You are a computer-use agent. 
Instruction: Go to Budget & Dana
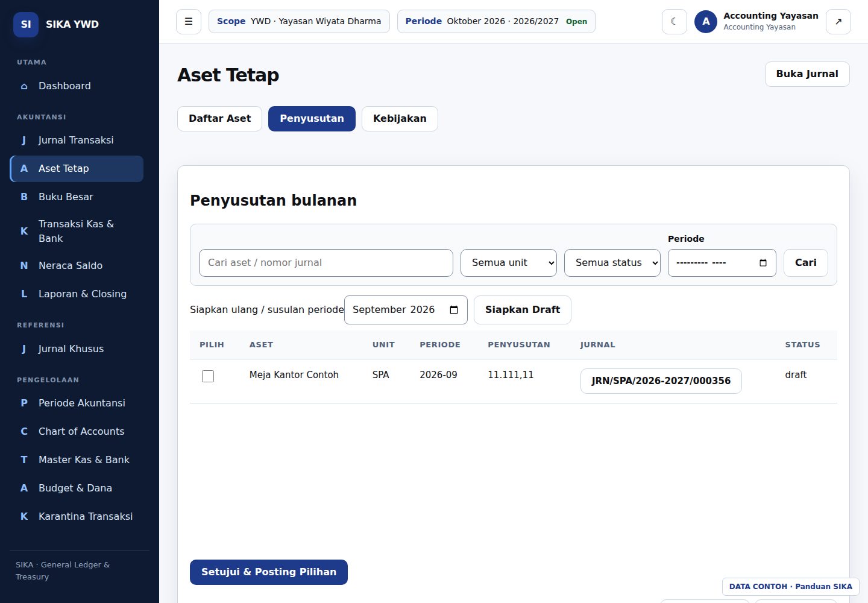click(x=77, y=488)
